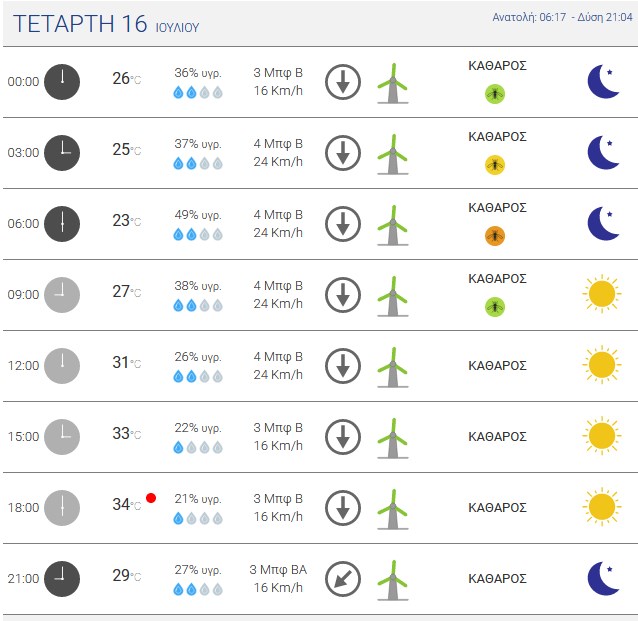Click the green mosquito icon at 09:00
The height and width of the screenshot is (621, 638).
(495, 307)
